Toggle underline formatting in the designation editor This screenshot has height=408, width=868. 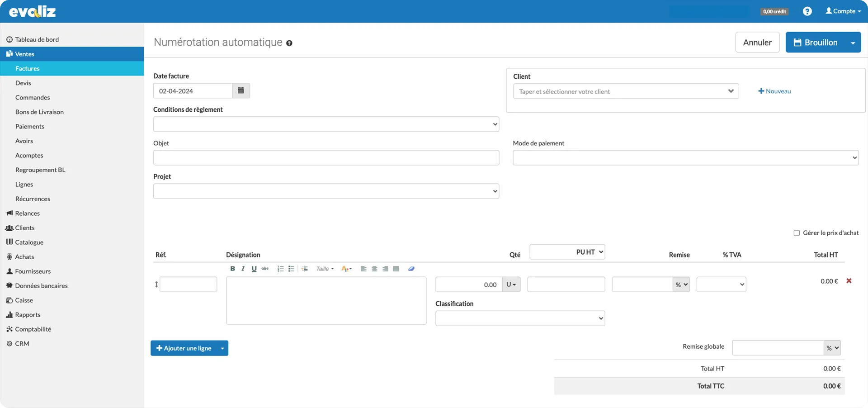coord(254,269)
